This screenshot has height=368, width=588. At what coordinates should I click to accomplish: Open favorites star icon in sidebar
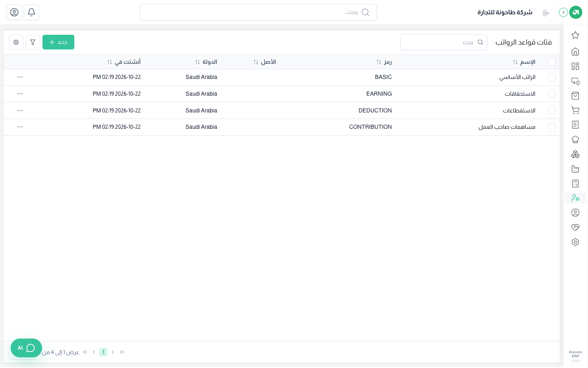(x=575, y=35)
